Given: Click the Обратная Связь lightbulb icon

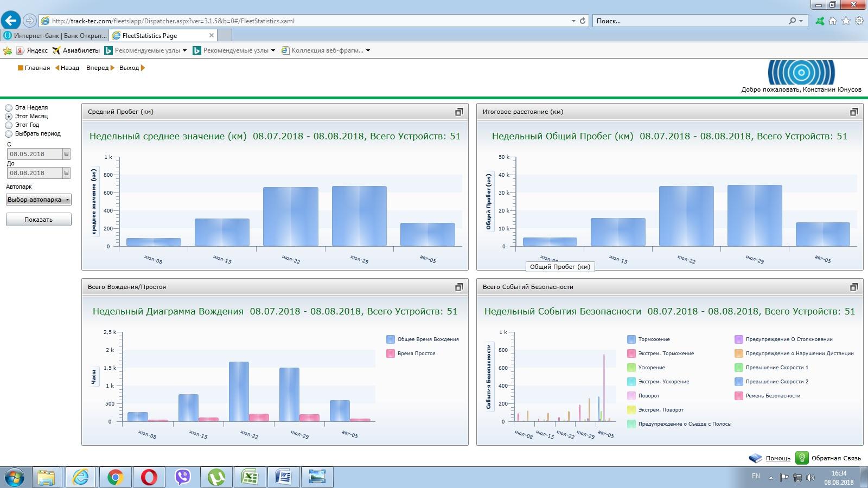Looking at the screenshot, I should click(x=802, y=458).
